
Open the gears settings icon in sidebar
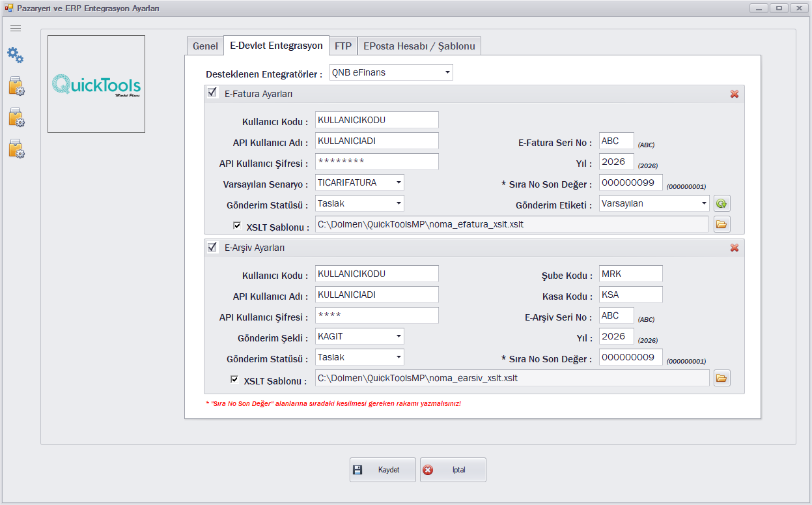click(16, 55)
